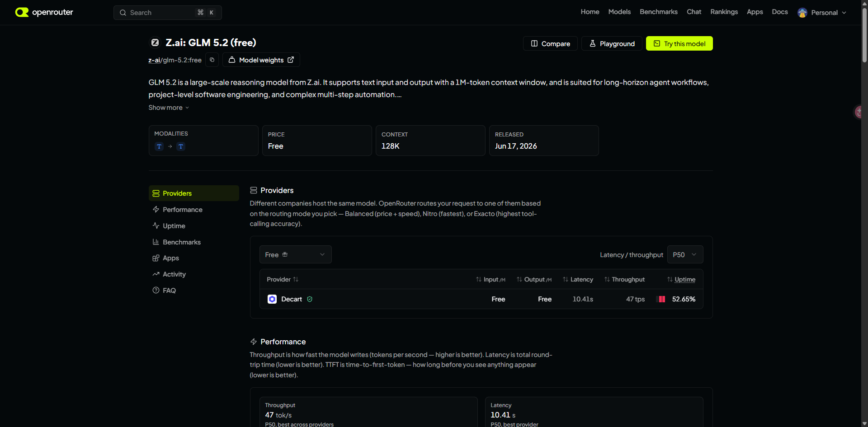
Task: Select Performance in the left sidebar
Action: tap(194, 210)
